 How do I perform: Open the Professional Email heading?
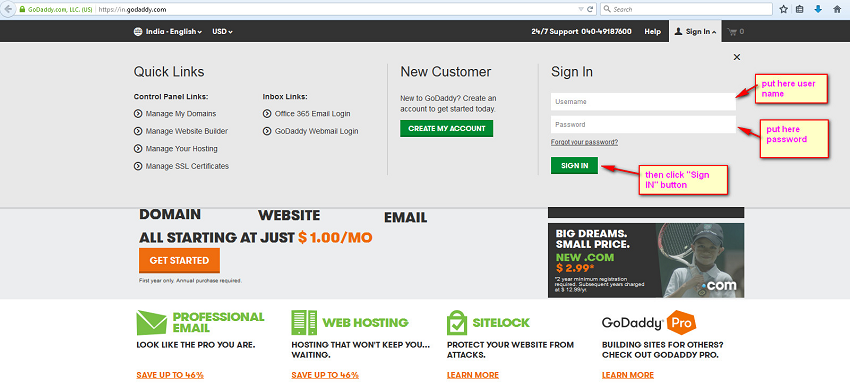point(218,322)
